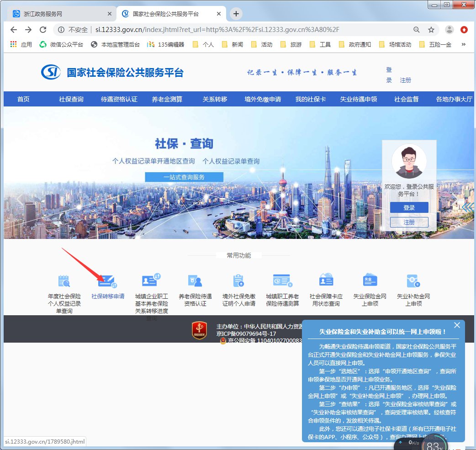Open 失业待遇申领 navigation menu
This screenshot has width=476, height=450.
359,99
